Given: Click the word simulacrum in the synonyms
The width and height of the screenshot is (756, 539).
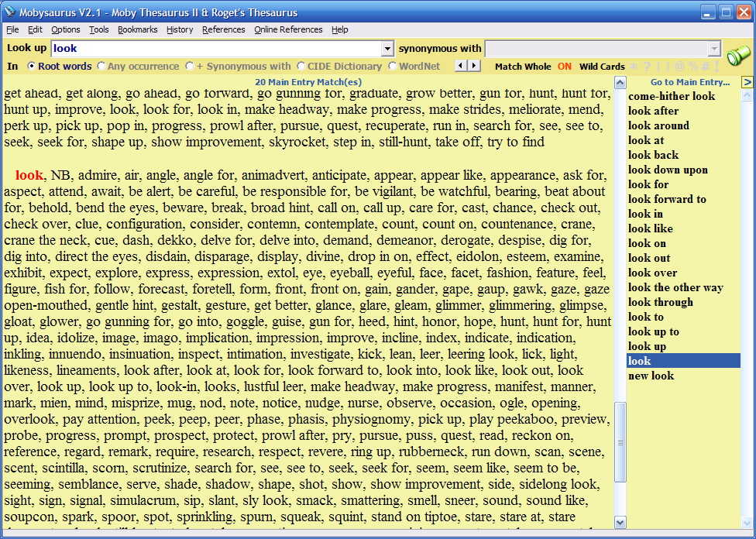Looking at the screenshot, I should [x=142, y=500].
